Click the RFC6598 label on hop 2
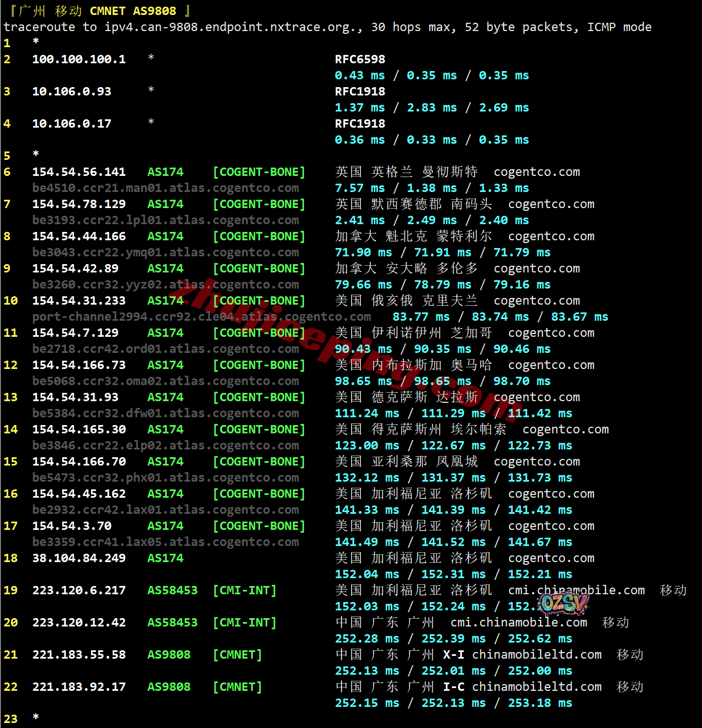 coord(360,59)
